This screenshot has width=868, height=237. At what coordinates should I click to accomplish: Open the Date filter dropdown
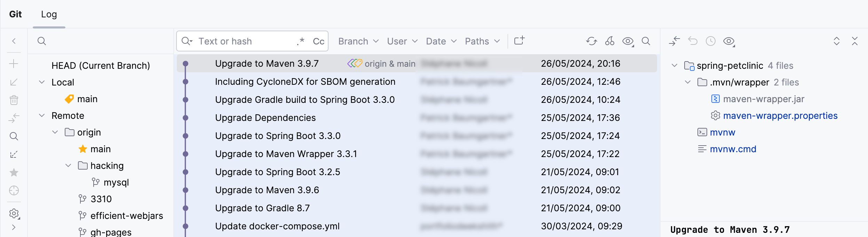[441, 41]
